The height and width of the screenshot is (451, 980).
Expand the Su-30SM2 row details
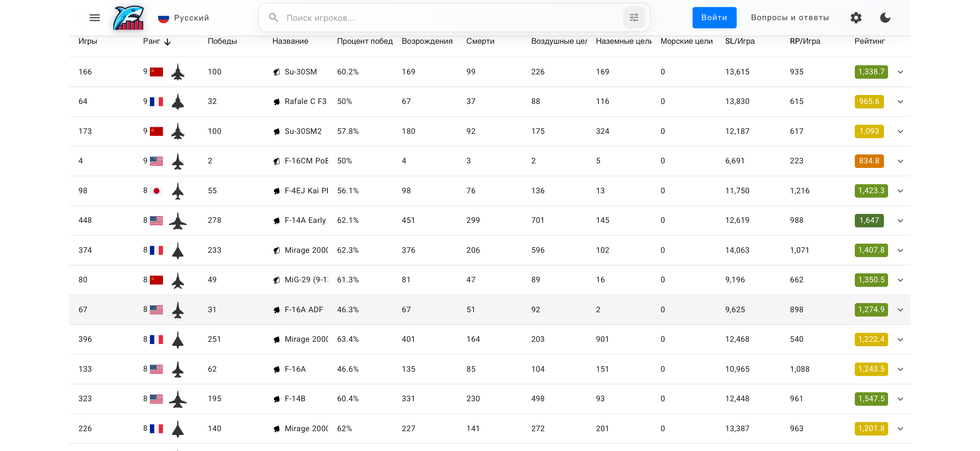(900, 131)
